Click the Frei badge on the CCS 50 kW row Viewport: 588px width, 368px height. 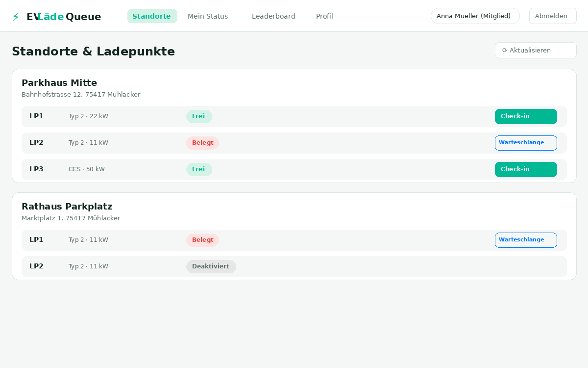tap(199, 169)
